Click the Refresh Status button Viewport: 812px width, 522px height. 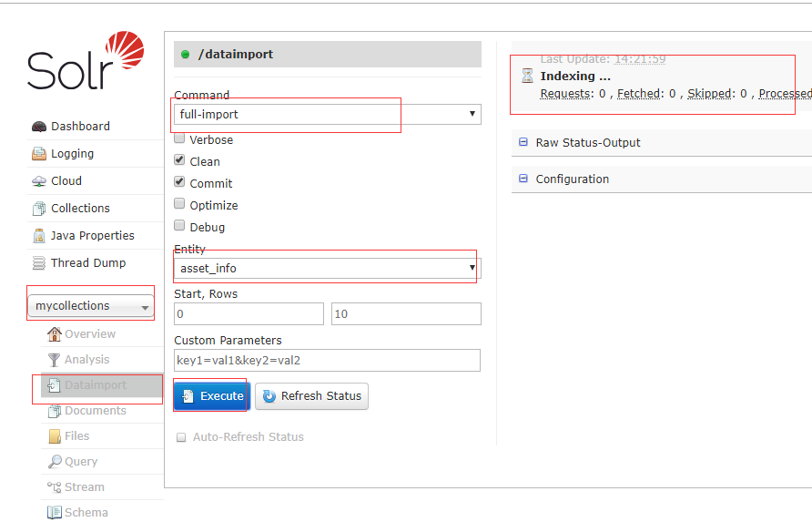pyautogui.click(x=311, y=396)
